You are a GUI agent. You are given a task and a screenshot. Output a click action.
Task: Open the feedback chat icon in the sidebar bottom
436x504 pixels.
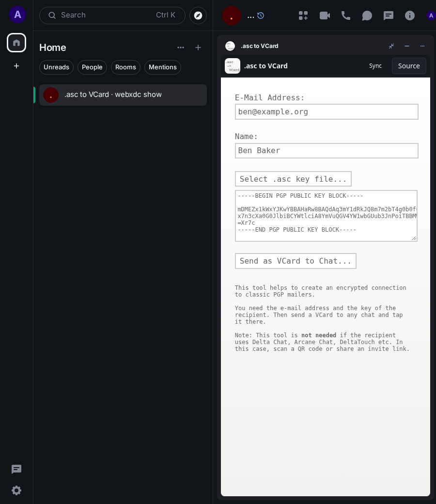(16, 469)
